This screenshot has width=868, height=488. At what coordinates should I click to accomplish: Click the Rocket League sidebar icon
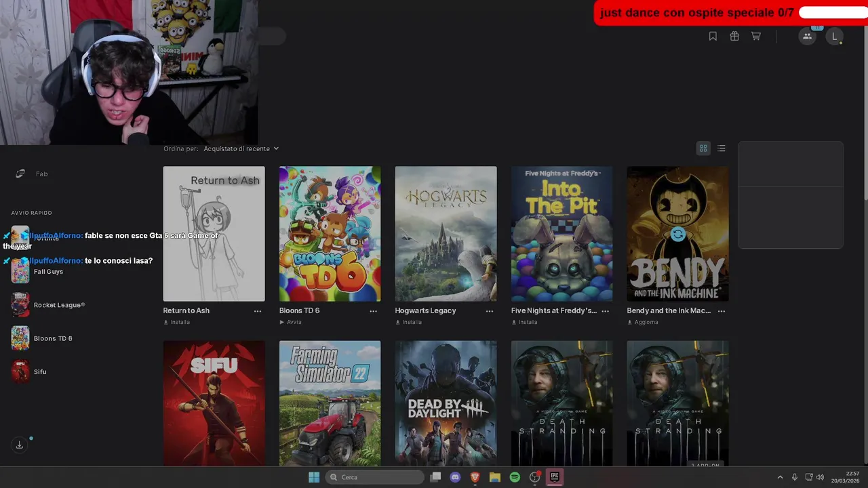coord(20,305)
